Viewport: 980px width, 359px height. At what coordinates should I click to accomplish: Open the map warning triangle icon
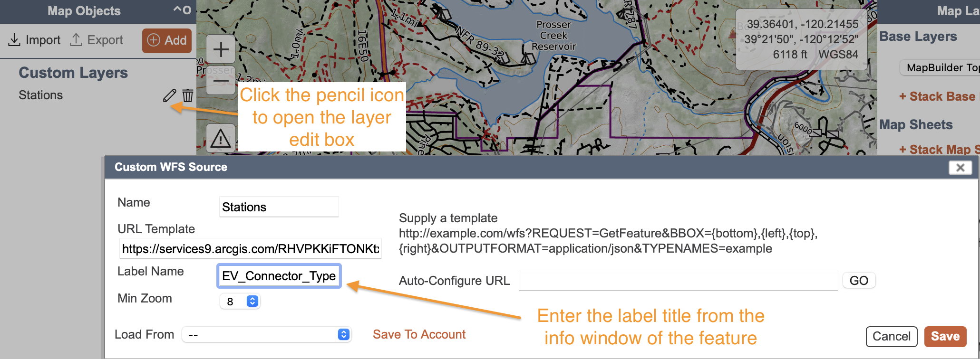221,139
